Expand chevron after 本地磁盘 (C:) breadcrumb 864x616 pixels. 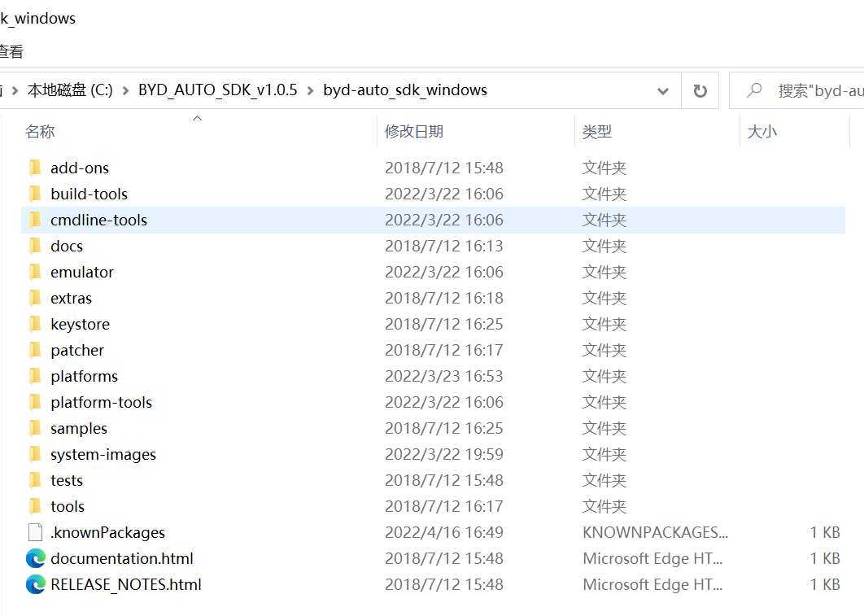pos(125,90)
